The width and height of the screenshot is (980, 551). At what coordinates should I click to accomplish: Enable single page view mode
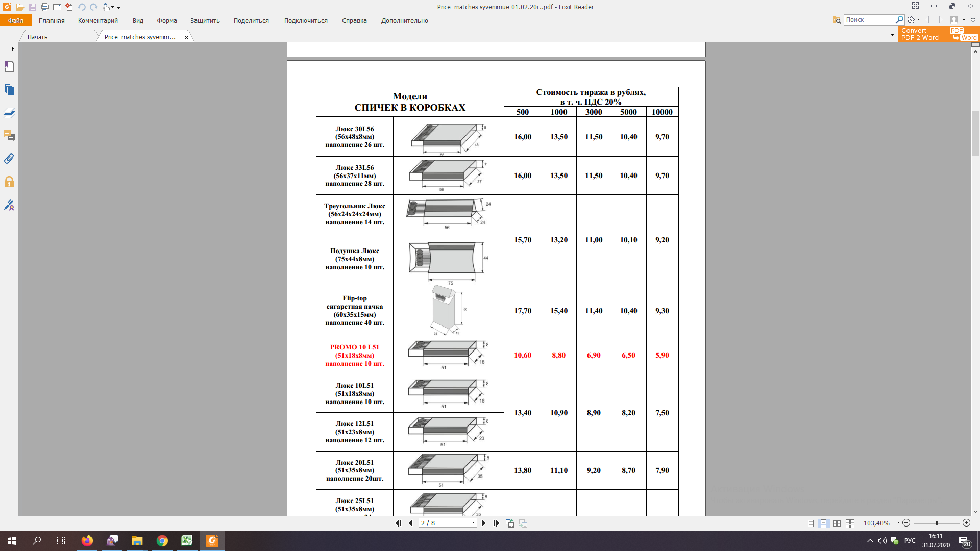coord(811,523)
